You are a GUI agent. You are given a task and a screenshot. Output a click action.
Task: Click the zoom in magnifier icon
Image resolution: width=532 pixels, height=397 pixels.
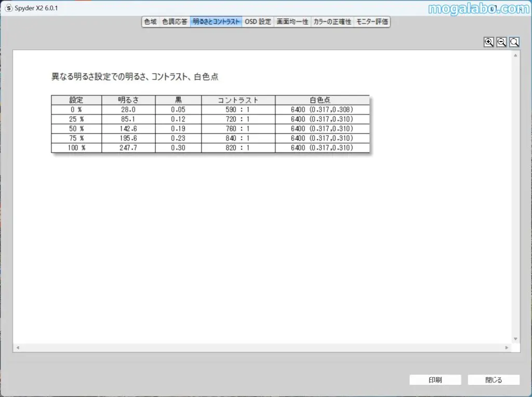pos(488,43)
